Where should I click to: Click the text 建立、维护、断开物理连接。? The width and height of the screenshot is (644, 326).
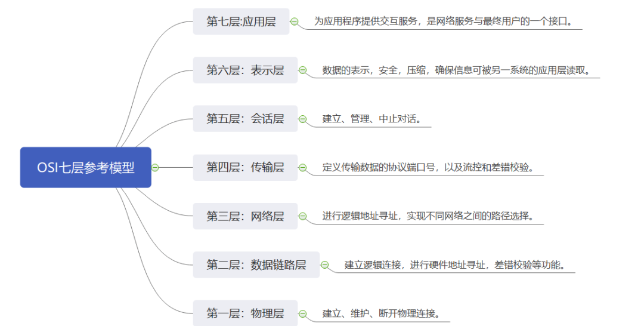[x=381, y=313]
